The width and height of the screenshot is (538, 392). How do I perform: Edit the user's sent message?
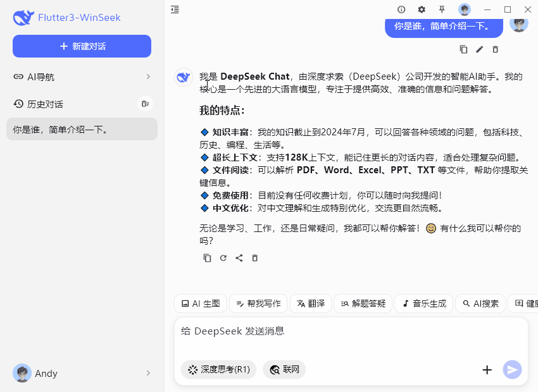tap(479, 49)
